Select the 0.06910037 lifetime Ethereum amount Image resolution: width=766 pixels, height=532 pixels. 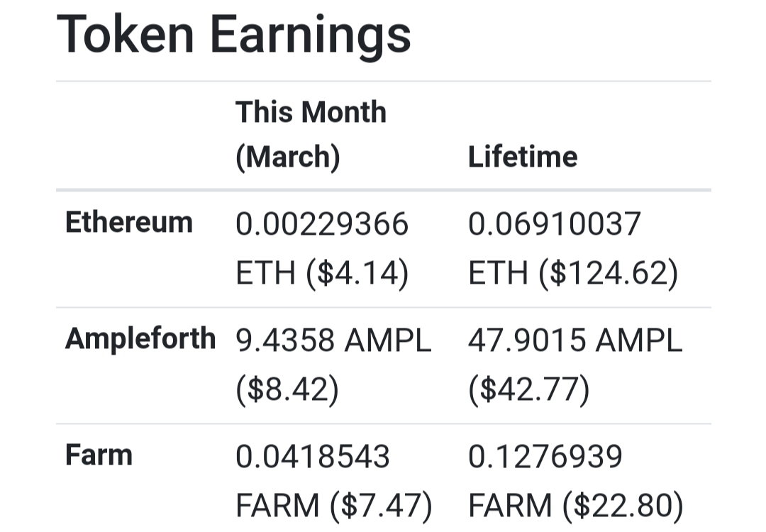tap(555, 224)
